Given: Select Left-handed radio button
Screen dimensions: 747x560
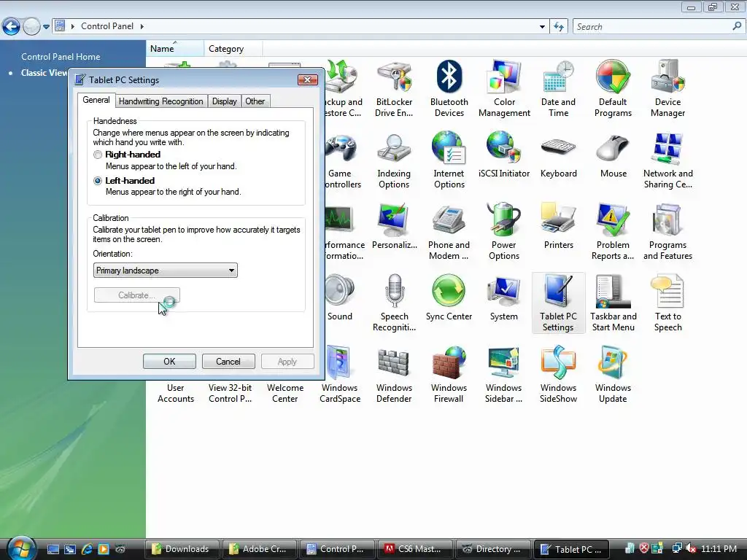Looking at the screenshot, I should [x=98, y=181].
